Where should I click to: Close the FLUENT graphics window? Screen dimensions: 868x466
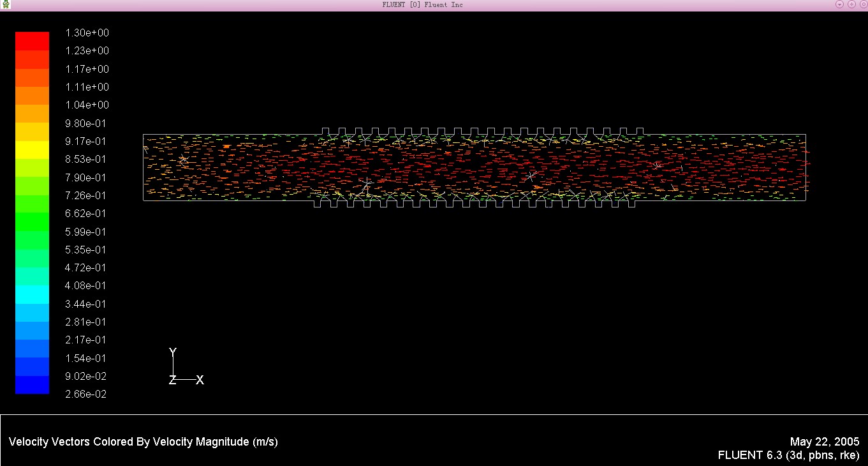click(x=862, y=4)
